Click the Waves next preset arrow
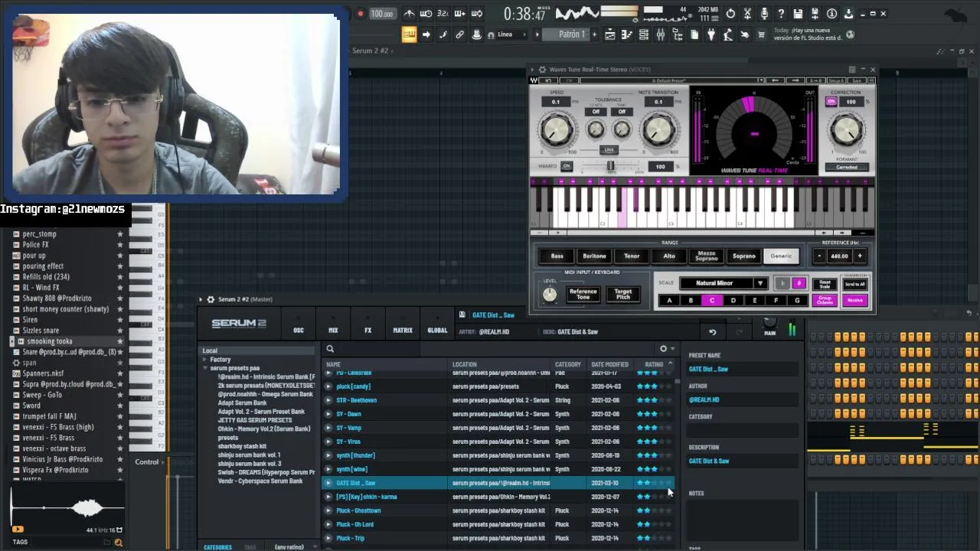Viewport: 980px width, 551px height. tap(795, 80)
